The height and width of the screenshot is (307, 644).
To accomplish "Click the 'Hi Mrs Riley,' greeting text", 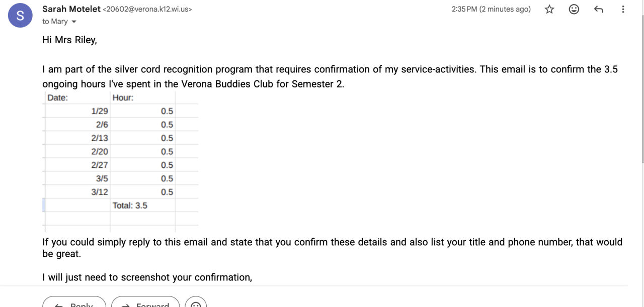I will (69, 40).
